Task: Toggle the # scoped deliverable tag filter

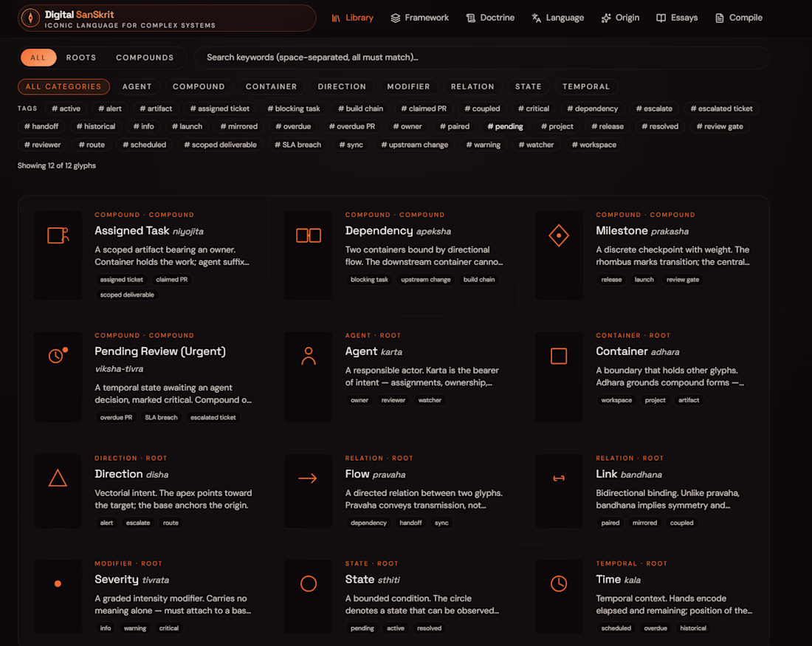Action: (220, 145)
